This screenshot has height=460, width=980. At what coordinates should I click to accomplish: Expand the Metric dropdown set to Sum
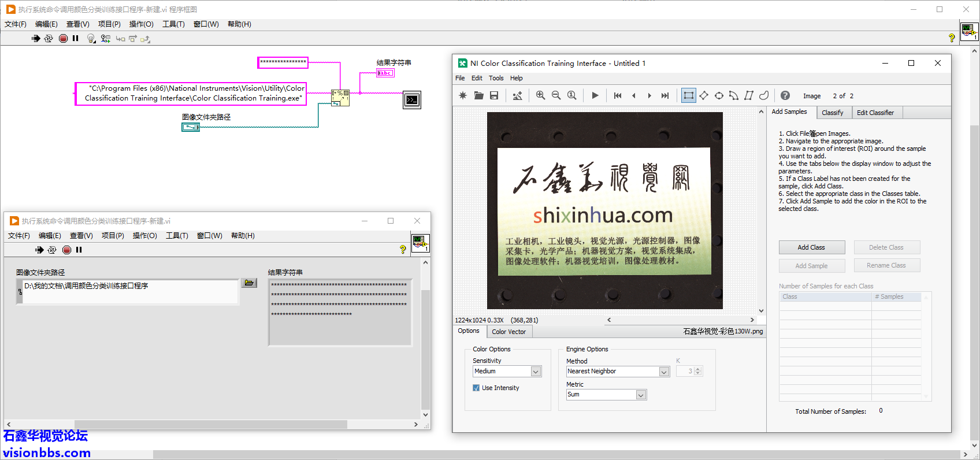[640, 395]
